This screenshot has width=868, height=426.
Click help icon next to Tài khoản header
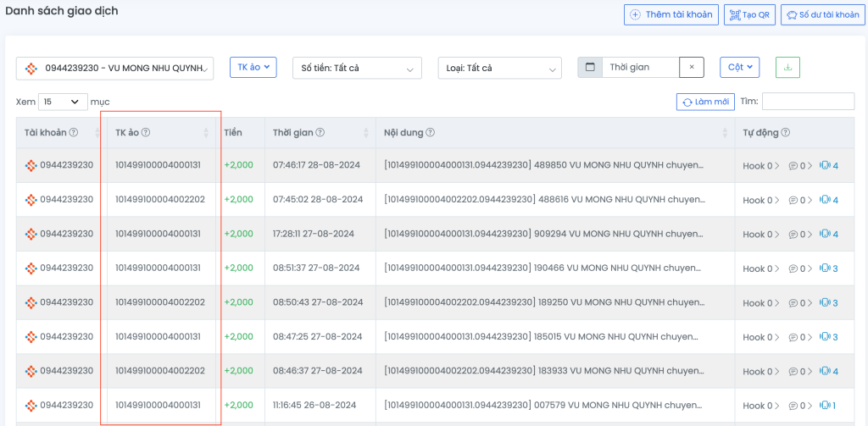pyautogui.click(x=74, y=132)
